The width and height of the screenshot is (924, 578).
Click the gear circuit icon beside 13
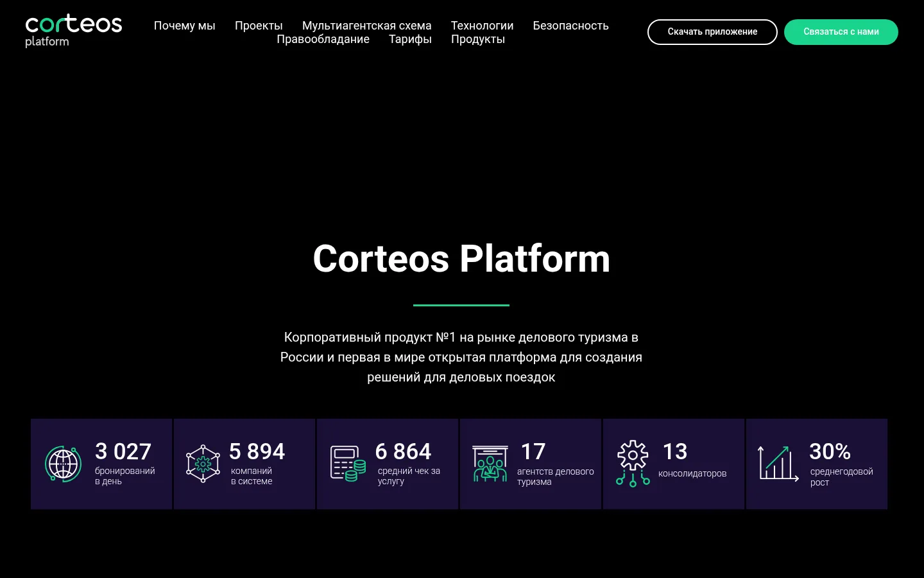(633, 463)
